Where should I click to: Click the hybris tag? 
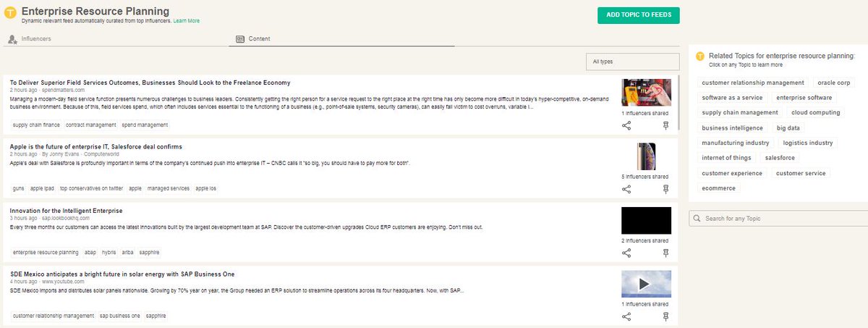109,252
